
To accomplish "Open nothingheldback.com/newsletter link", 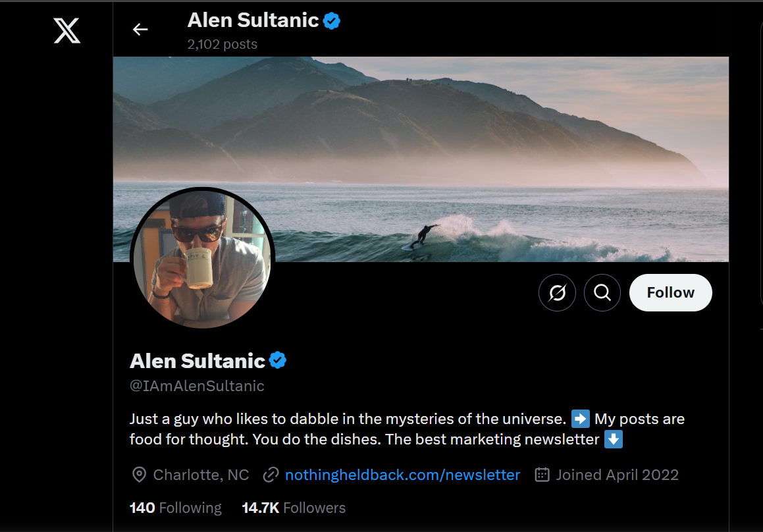I will 402,474.
